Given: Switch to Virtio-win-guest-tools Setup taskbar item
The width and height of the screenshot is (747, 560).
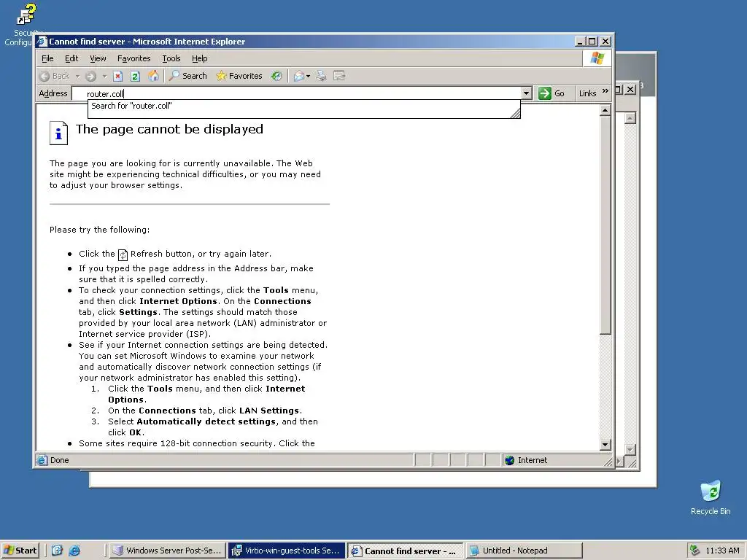Looking at the screenshot, I should click(x=286, y=551).
